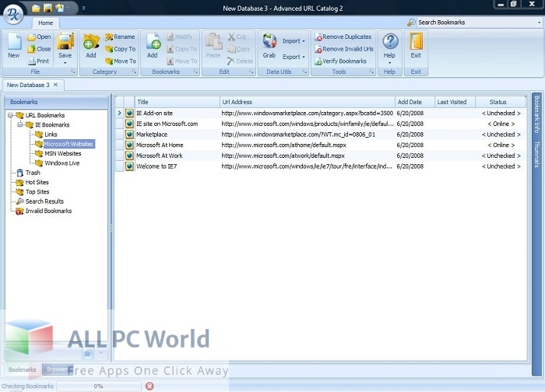Click the Exit door icon

click(x=416, y=41)
